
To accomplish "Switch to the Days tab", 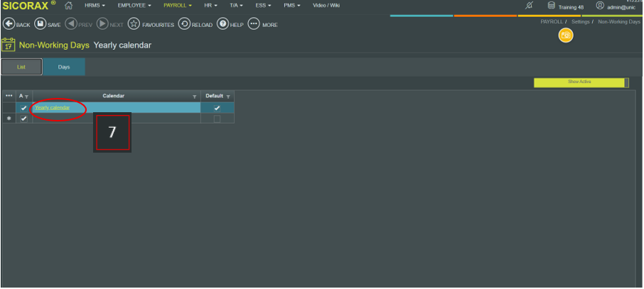I will (x=64, y=67).
